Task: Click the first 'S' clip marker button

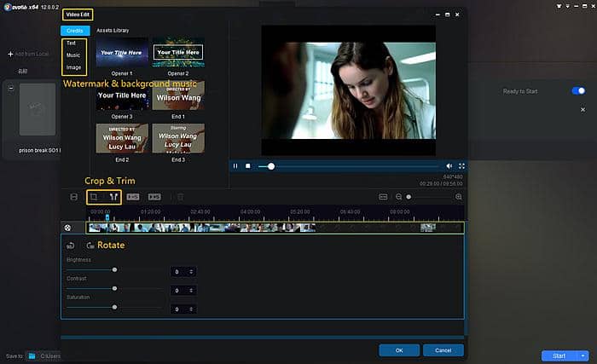Action: pyautogui.click(x=133, y=197)
